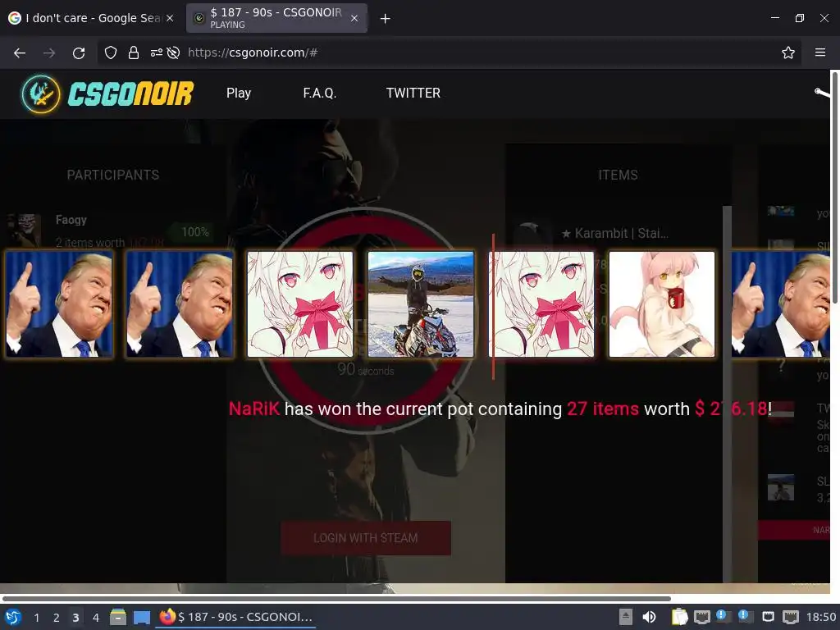Viewport: 840px width, 630px height.
Task: Switch to workspace 4
Action: 96,617
